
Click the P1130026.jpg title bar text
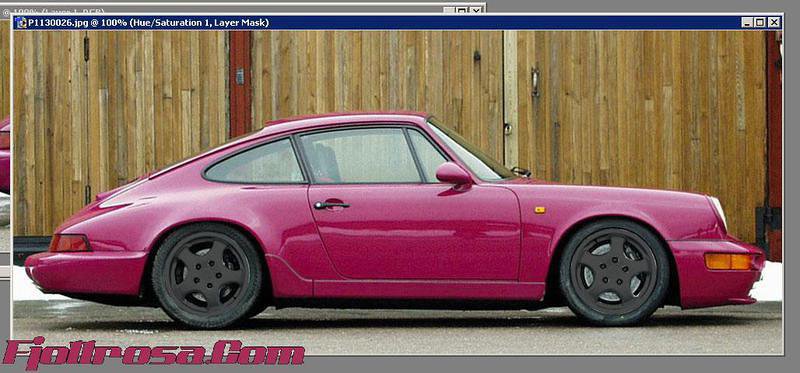click(x=148, y=22)
